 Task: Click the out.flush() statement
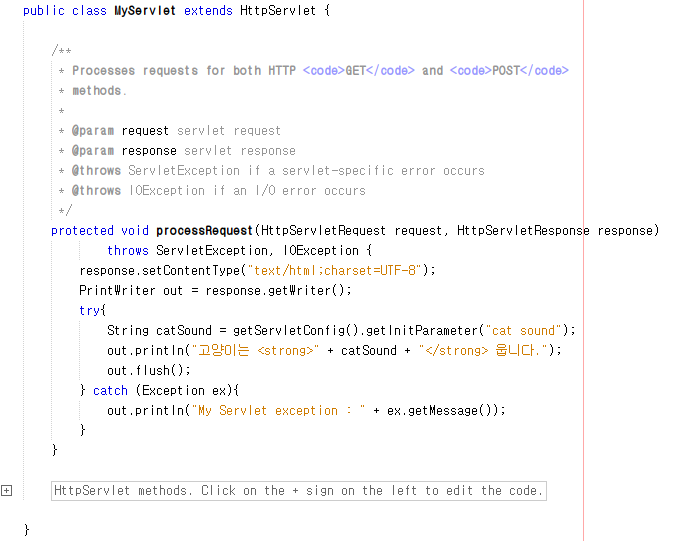click(149, 370)
